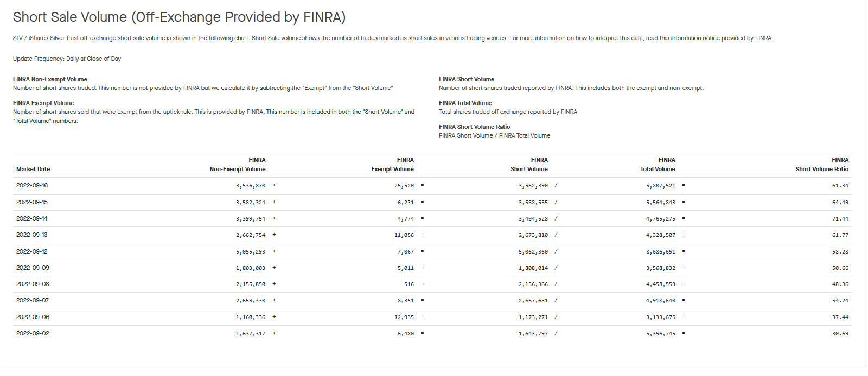
Task: Click short volume ratio 50.66
Action: click(840, 268)
